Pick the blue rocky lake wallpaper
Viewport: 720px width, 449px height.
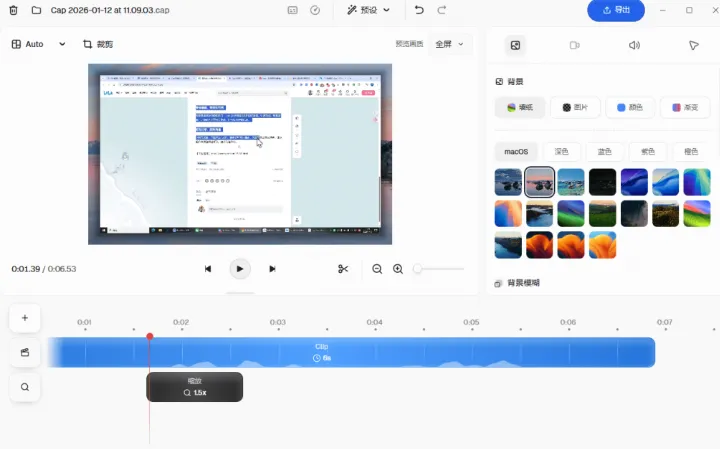[508, 182]
